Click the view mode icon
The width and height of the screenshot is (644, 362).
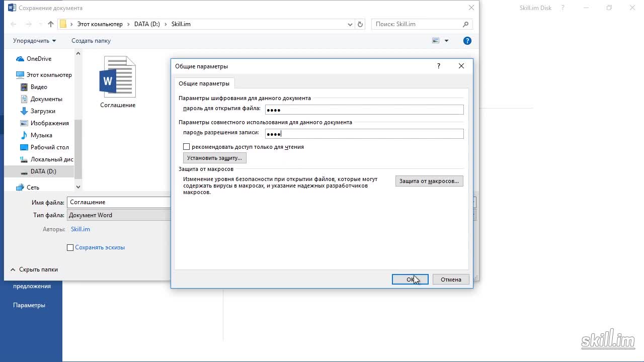coord(436,41)
